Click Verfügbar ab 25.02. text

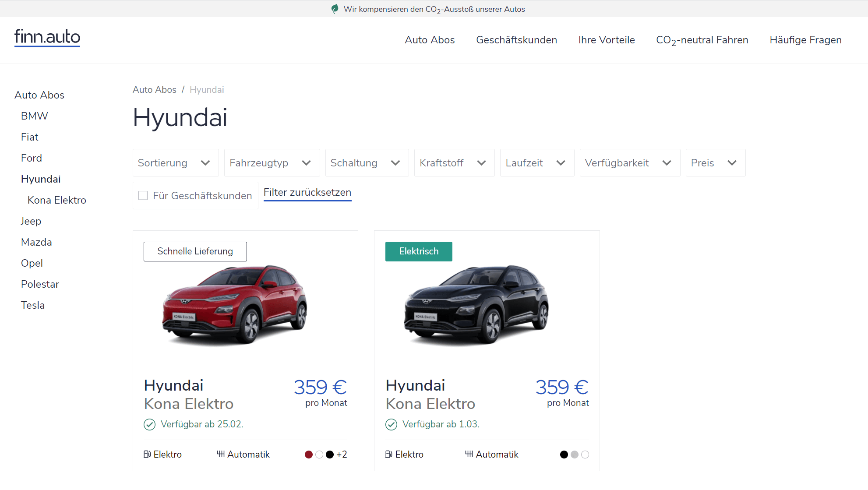pos(202,424)
